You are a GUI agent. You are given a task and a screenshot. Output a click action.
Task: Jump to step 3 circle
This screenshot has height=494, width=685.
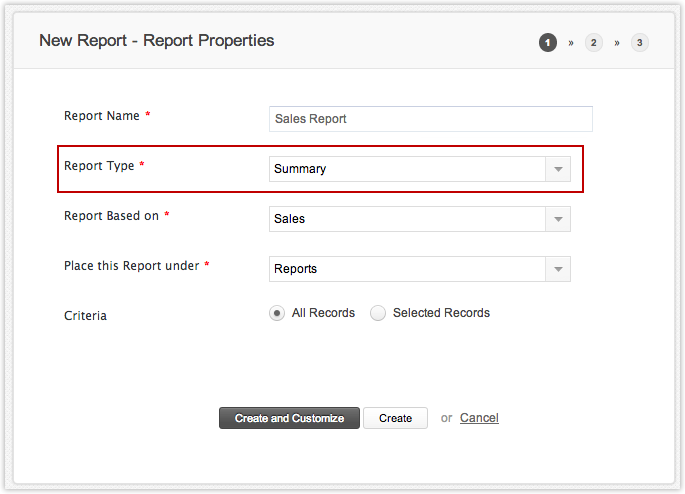point(640,42)
